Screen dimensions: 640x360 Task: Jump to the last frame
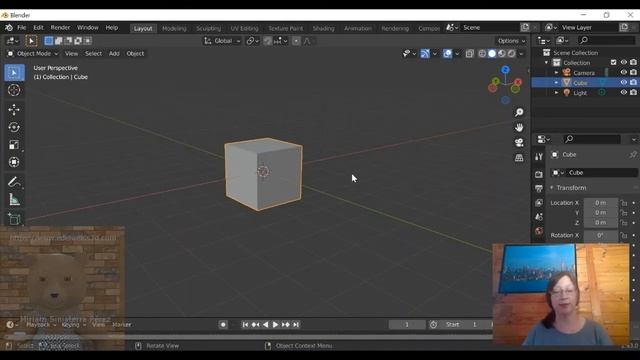pos(296,324)
